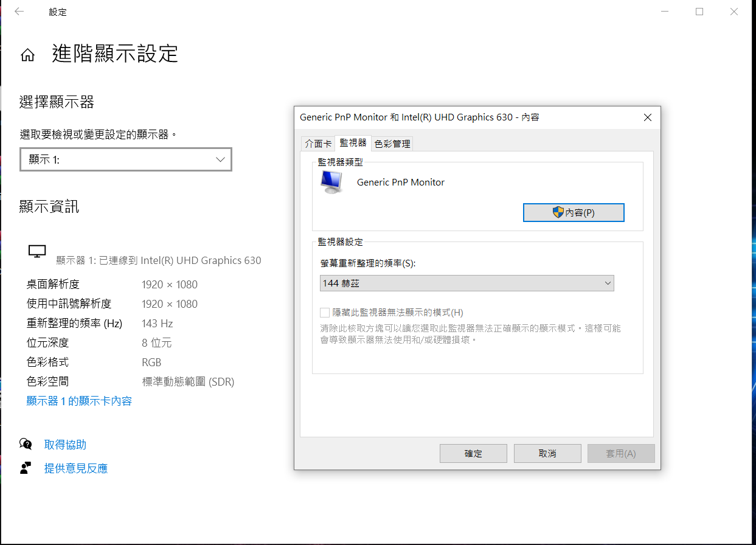This screenshot has width=756, height=545.
Task: Close the 設定 window
Action: (x=735, y=12)
